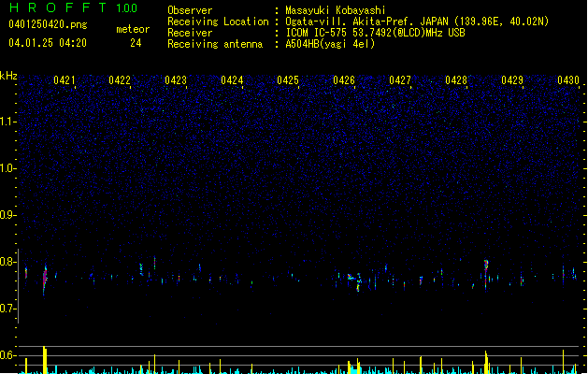Click the date stamp 04.01.25 04:20
This screenshot has width=588, height=374.
point(48,43)
